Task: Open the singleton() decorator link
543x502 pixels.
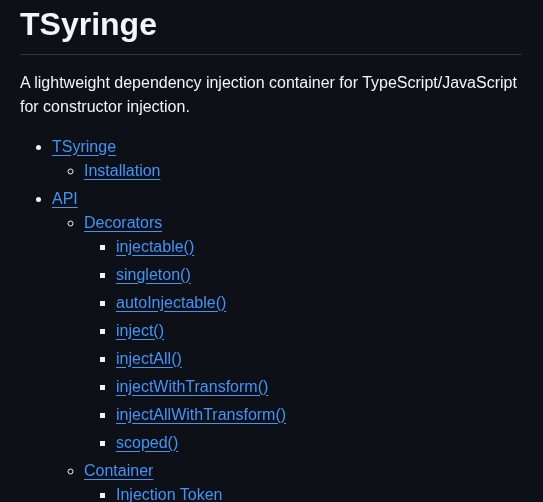Action: point(153,275)
